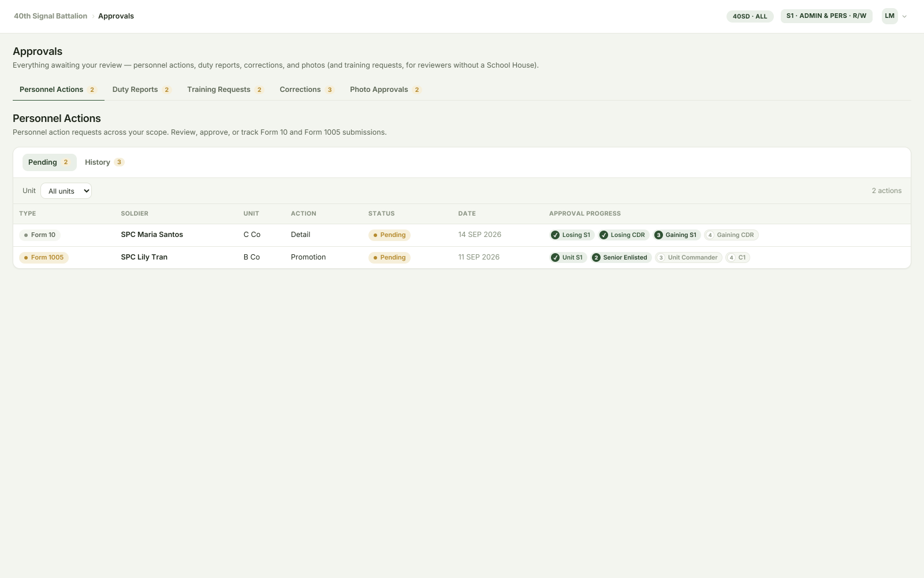The width and height of the screenshot is (924, 578).
Task: Open the 40th Signal Battalion breadcrumb link
Action: pos(50,16)
